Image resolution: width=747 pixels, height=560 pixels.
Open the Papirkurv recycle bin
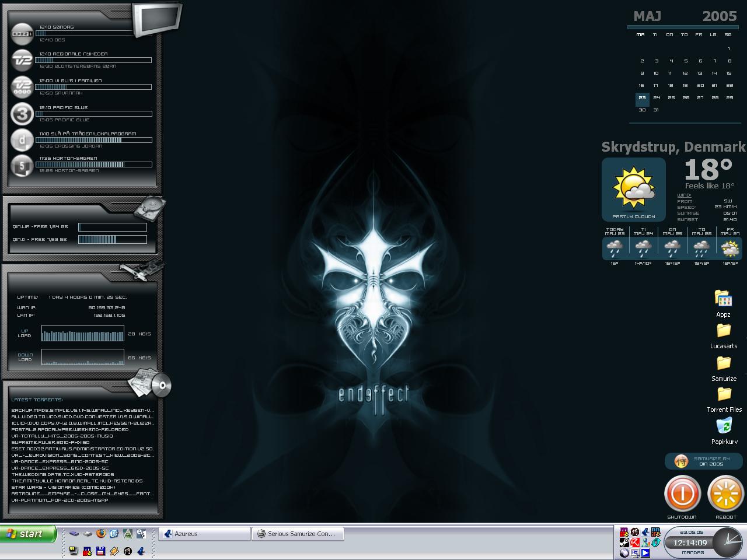724,426
